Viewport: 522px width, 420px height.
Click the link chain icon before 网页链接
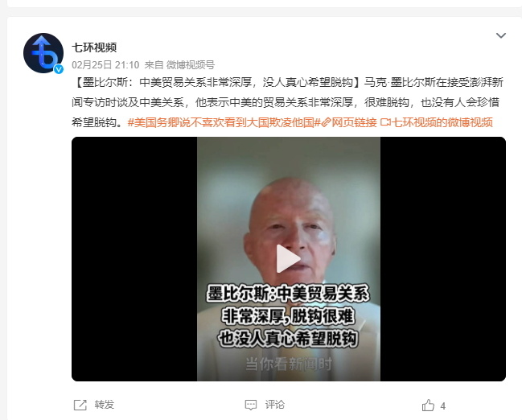tap(326, 122)
